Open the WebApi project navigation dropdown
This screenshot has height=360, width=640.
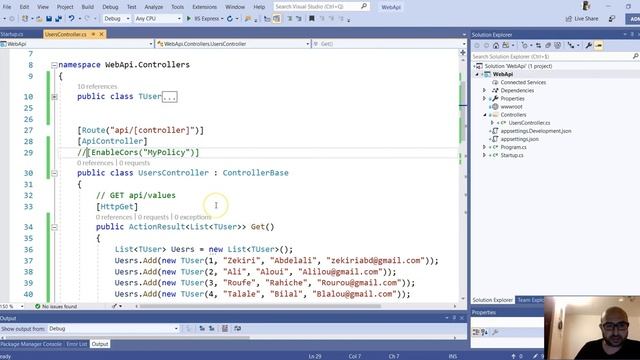tap(77, 44)
